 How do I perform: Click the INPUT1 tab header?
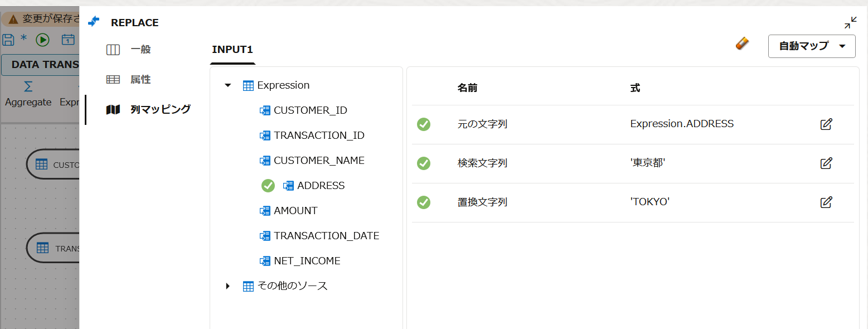232,50
